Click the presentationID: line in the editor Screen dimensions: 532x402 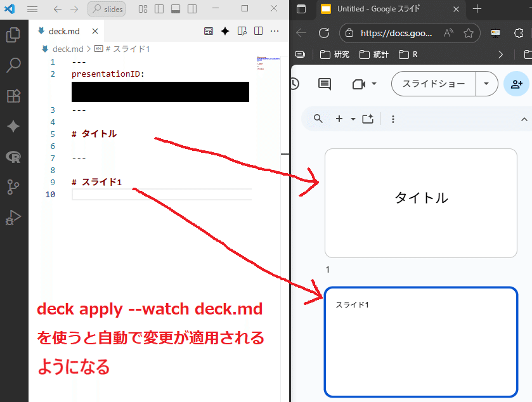(108, 74)
